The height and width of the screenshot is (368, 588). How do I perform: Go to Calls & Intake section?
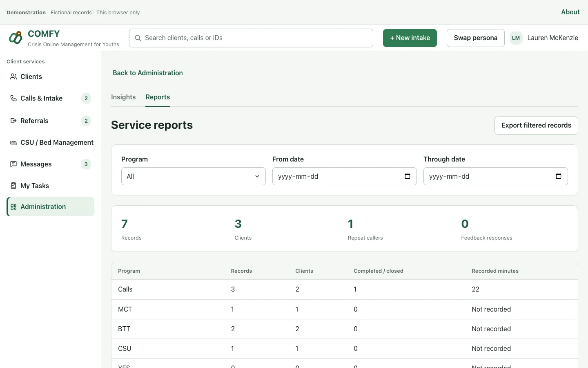(50, 98)
